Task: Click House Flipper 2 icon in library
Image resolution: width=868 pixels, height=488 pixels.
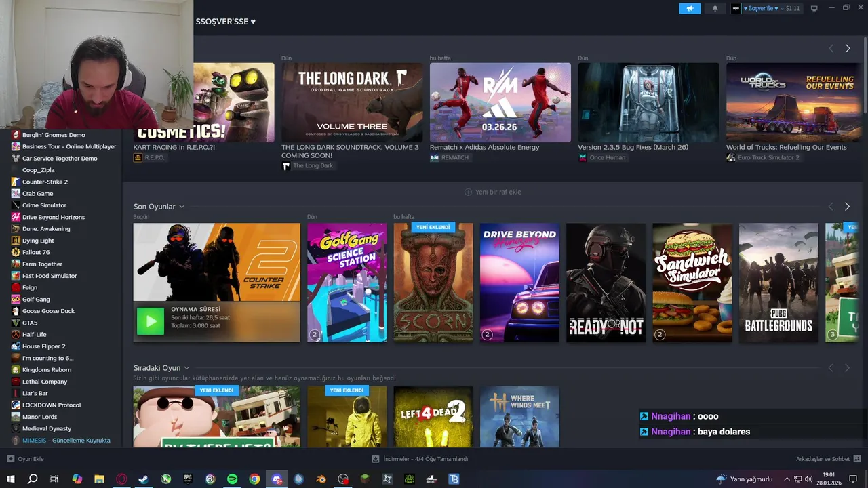Action: click(16, 346)
